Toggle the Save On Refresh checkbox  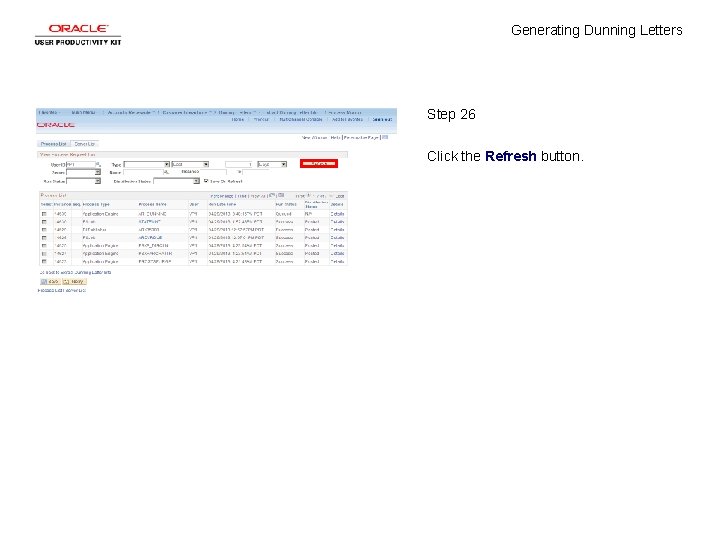point(206,181)
